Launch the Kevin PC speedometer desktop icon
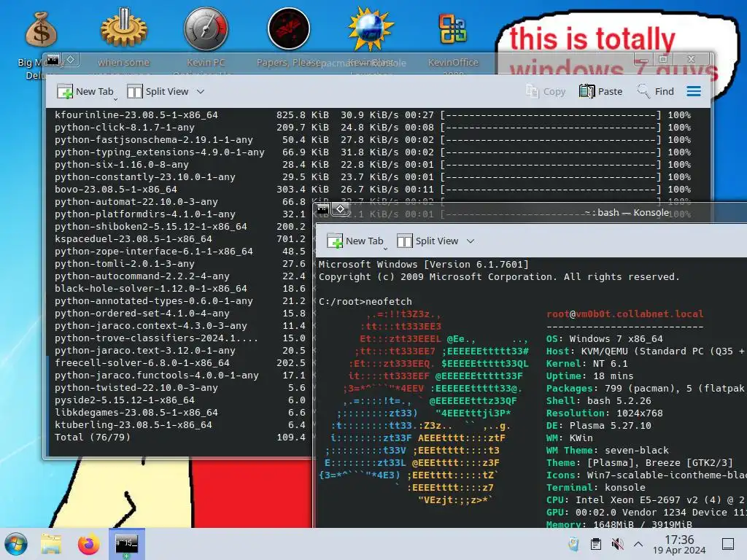The image size is (747, 560). pos(206,29)
